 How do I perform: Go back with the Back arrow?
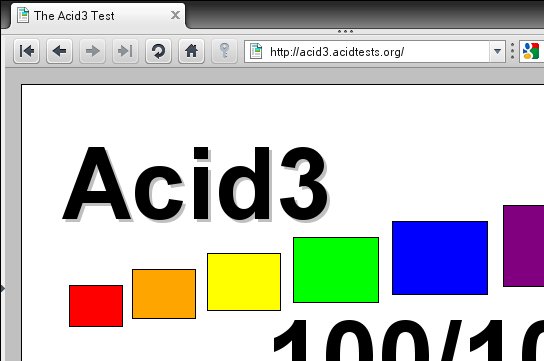coord(59,51)
